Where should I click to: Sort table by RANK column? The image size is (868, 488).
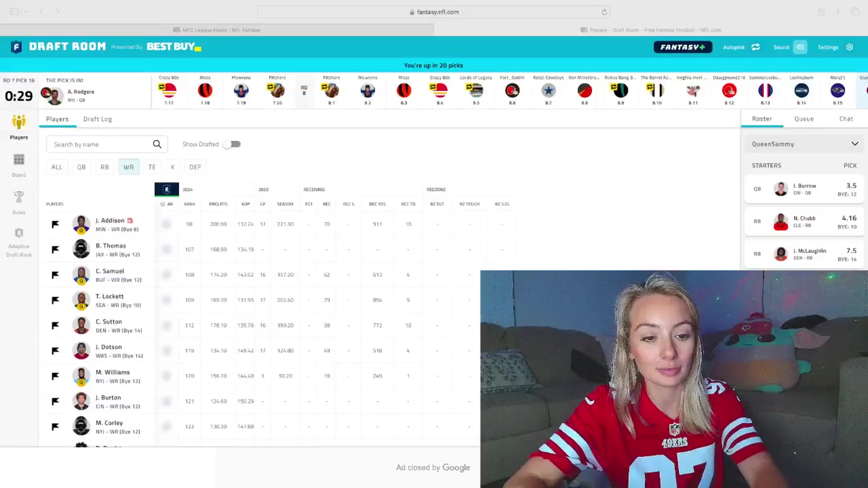tap(189, 204)
